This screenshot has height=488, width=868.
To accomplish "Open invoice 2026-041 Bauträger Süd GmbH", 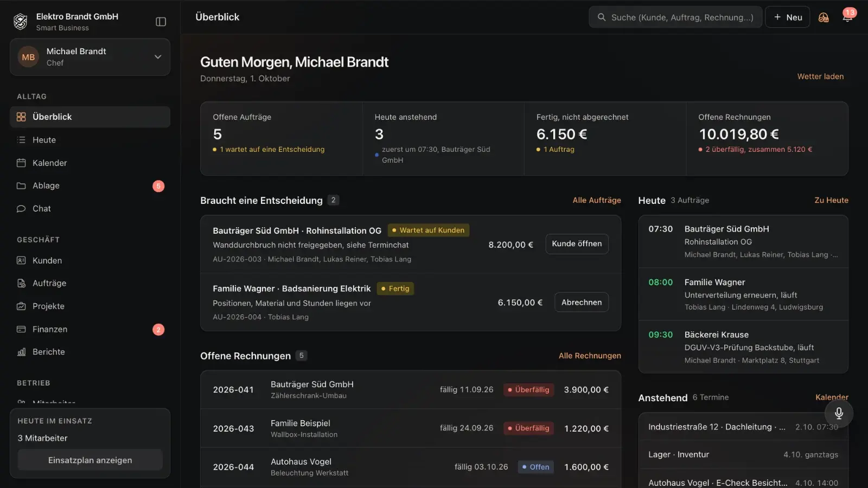I will [x=411, y=390].
